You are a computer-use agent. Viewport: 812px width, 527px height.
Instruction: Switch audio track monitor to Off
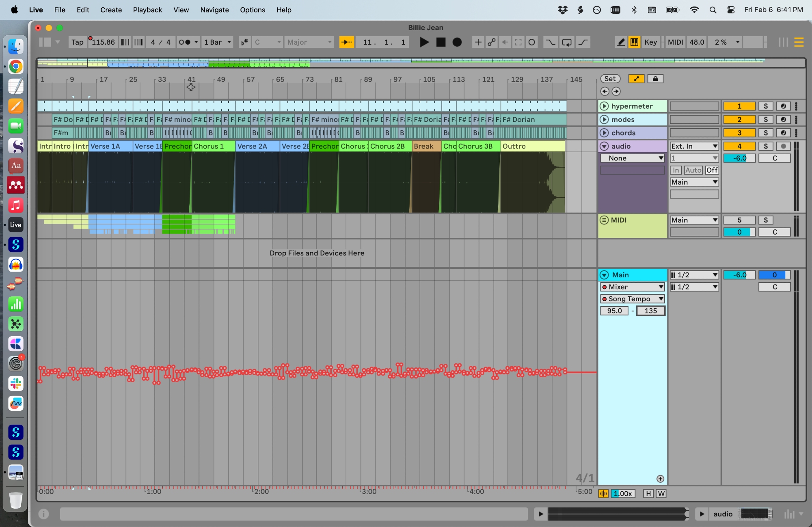pyautogui.click(x=712, y=170)
